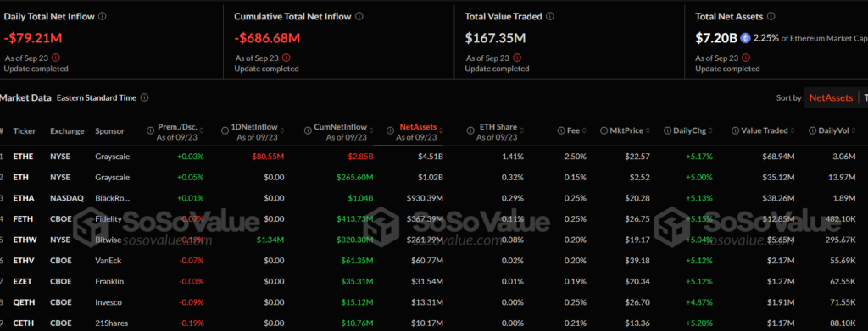
Task: Click the 2.50% fee cell
Action: (x=576, y=157)
